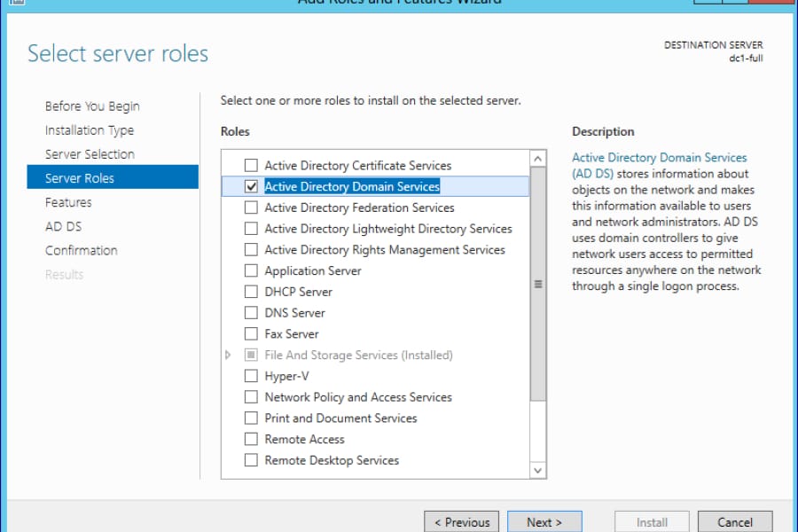Click the File And Storage Services checkbox

tap(251, 355)
